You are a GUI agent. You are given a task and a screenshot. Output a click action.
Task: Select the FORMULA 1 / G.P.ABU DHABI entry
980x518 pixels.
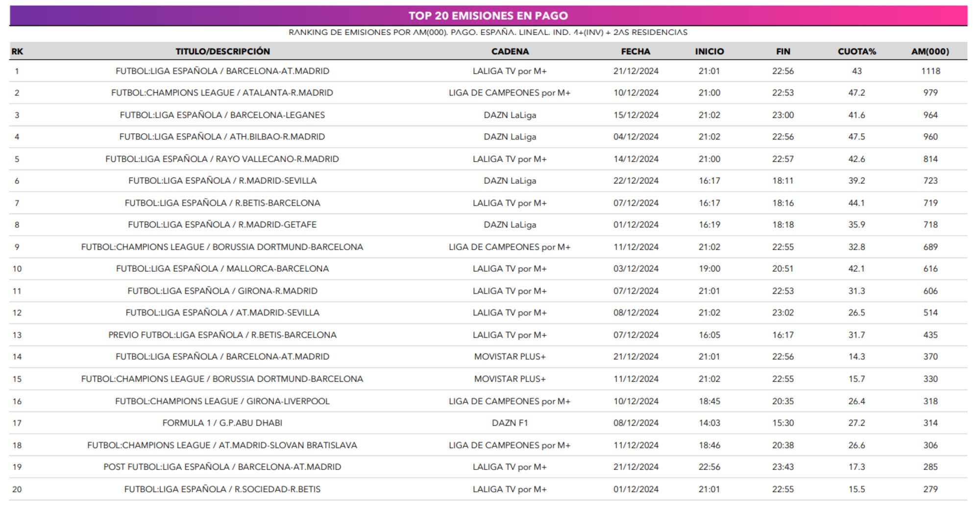222,423
